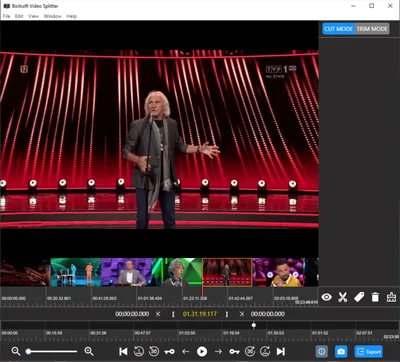Click the clear-all broom icon

click(391, 297)
